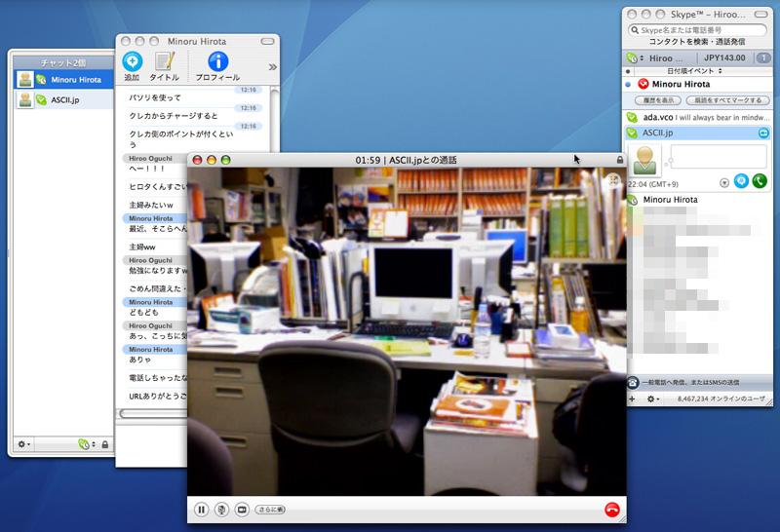Click fullscreen icon on the video image
780x532 pixels.
tap(614, 179)
